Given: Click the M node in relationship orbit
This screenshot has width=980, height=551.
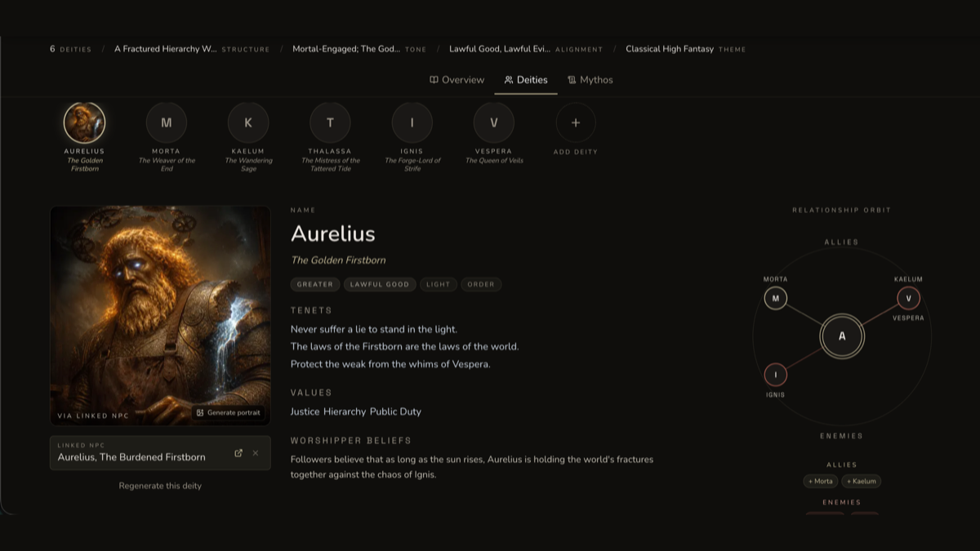Looking at the screenshot, I should pos(775,298).
